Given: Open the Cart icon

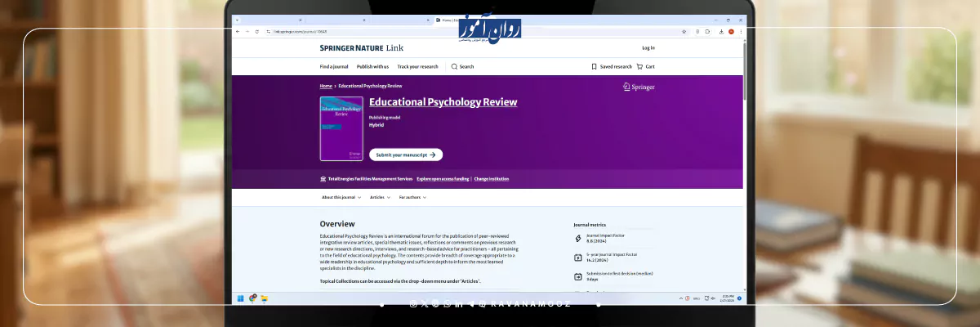Looking at the screenshot, I should (x=640, y=66).
